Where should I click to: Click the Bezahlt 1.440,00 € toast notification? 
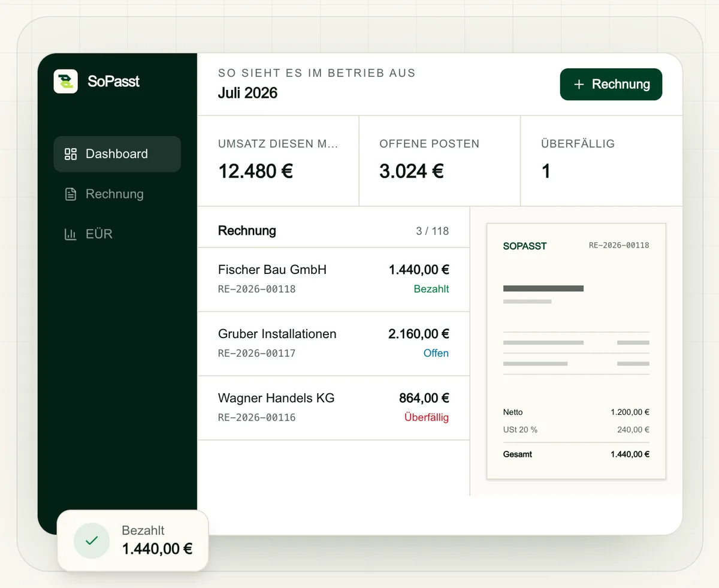[132, 541]
